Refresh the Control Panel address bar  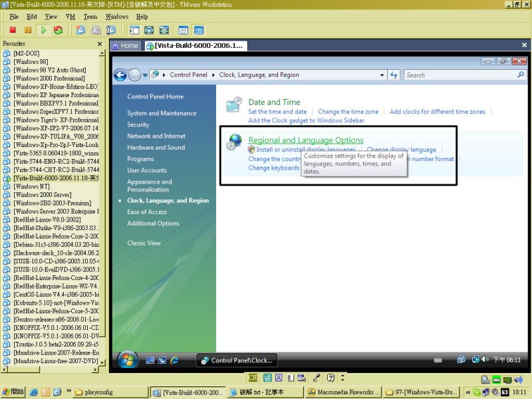click(x=394, y=75)
